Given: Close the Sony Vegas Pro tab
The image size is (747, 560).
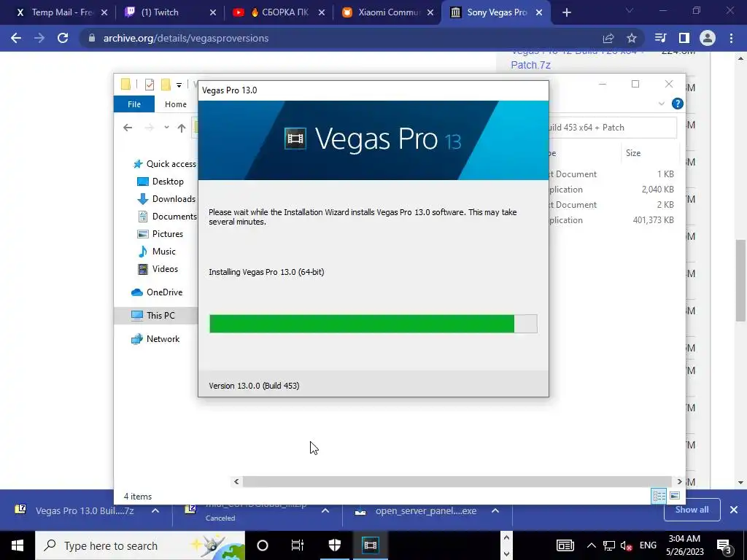Looking at the screenshot, I should [539, 13].
